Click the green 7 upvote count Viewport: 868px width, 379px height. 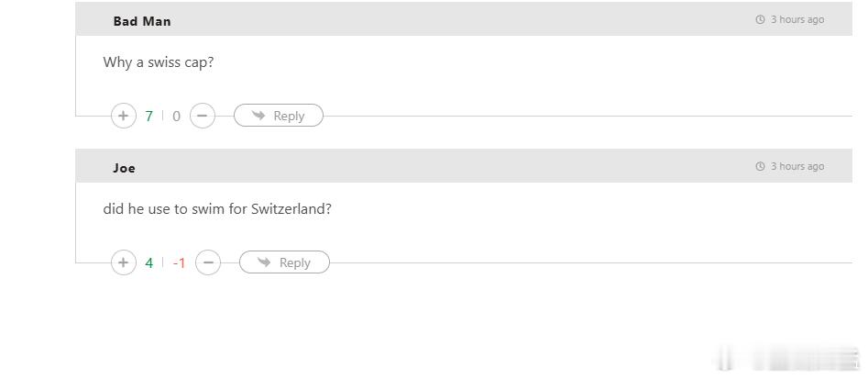tap(148, 117)
